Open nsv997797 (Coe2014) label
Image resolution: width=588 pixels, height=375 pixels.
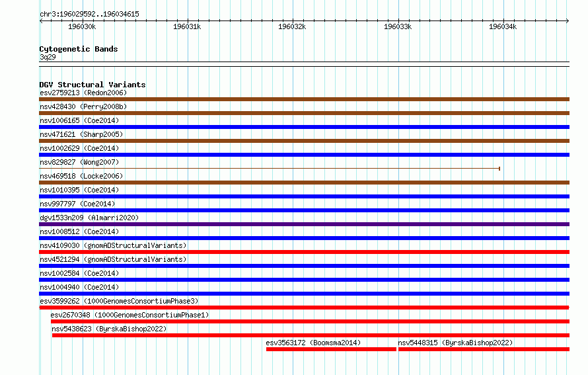(77, 204)
